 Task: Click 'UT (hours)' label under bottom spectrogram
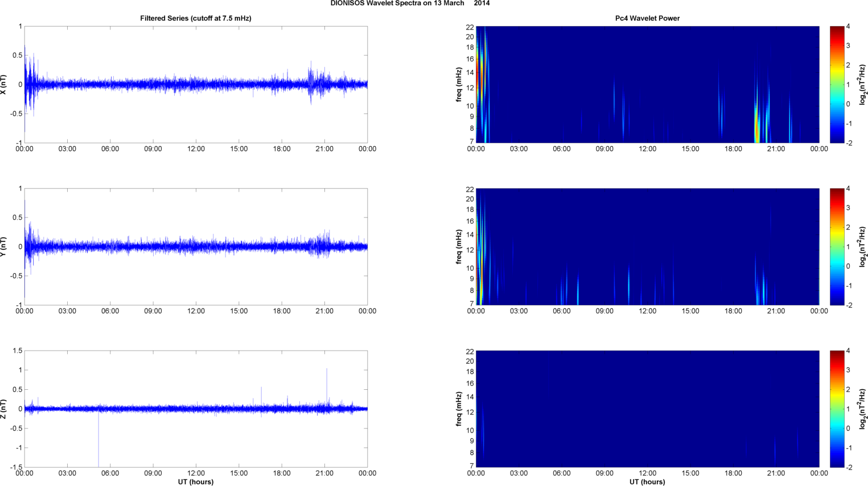647,481
